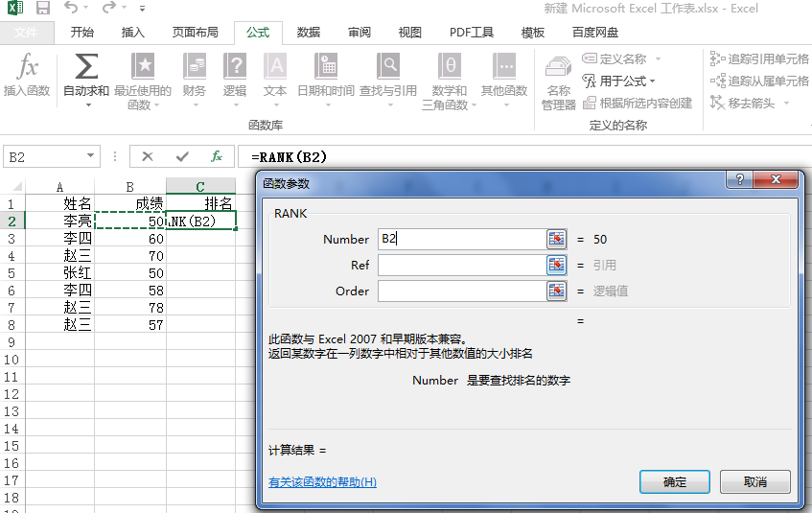Switch to the 模板 tab

pyautogui.click(x=532, y=33)
